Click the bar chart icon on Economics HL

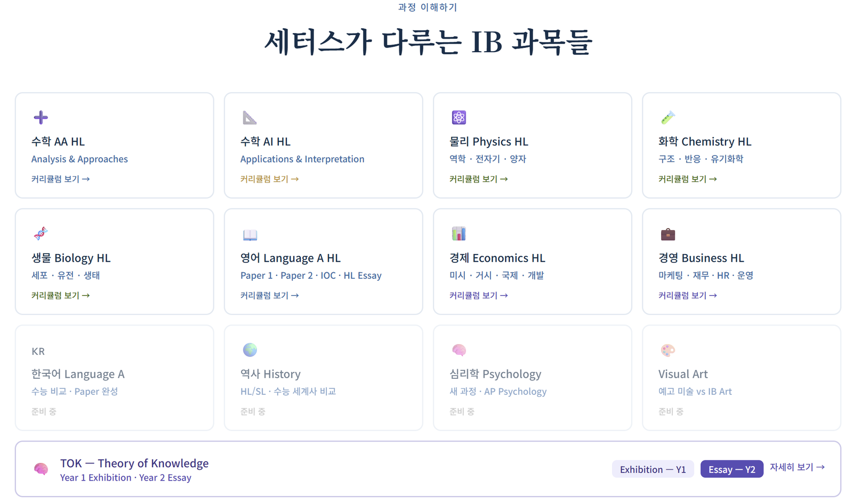[458, 233]
